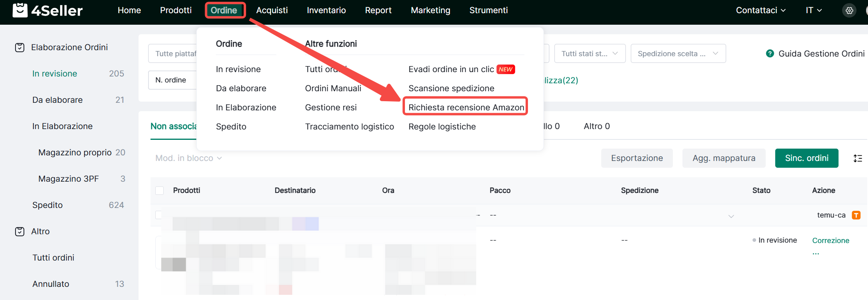This screenshot has height=300, width=868.
Task: Click the orange Temu platform icon
Action: [856, 215]
